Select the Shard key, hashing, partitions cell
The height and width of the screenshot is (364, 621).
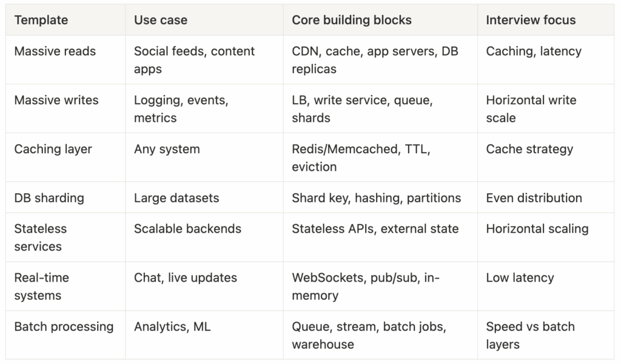376,198
